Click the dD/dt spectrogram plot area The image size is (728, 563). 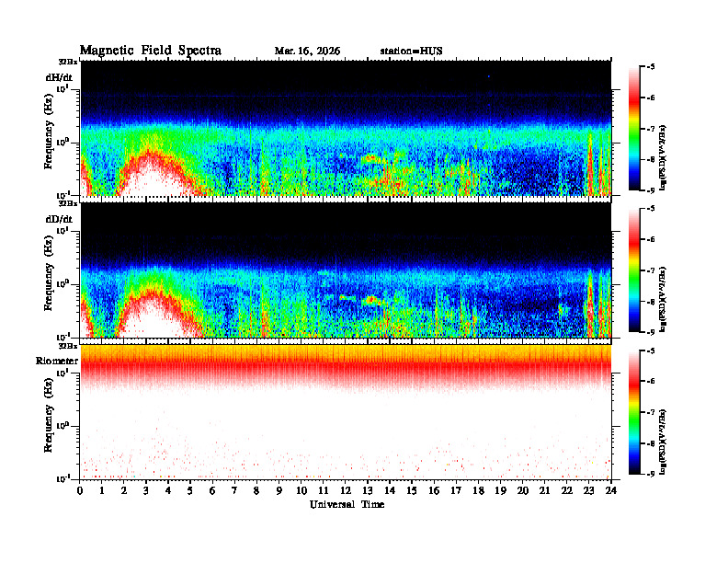coord(346,270)
